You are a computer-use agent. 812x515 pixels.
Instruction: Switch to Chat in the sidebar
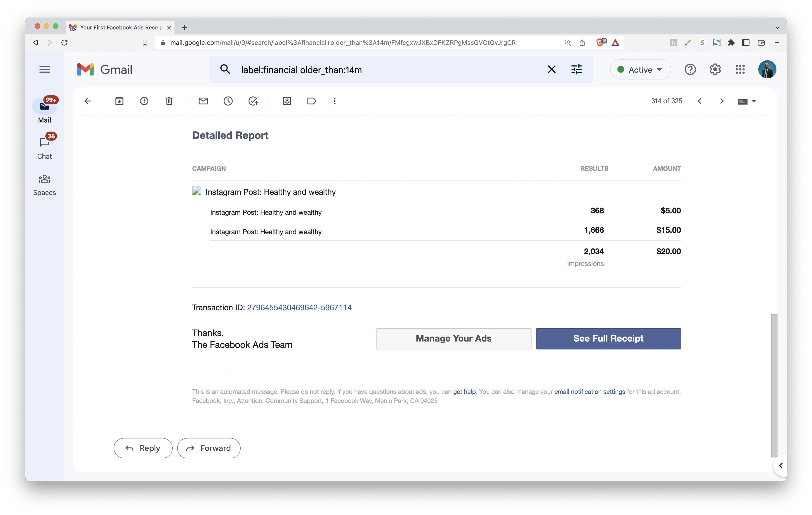(44, 148)
